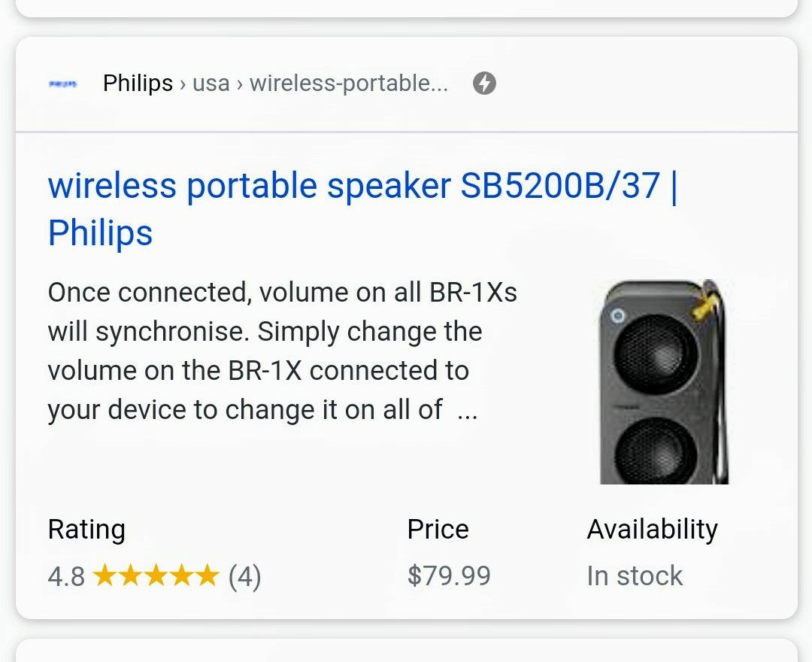Click the $79.99 price text
812x662 pixels.
448,575
